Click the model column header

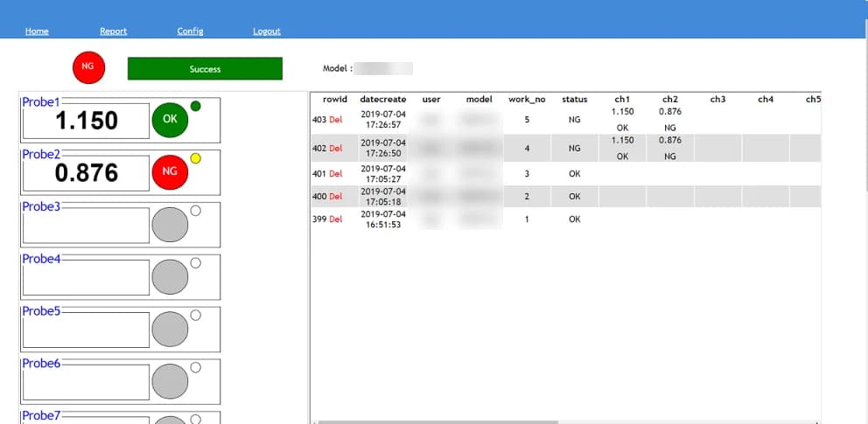(479, 100)
